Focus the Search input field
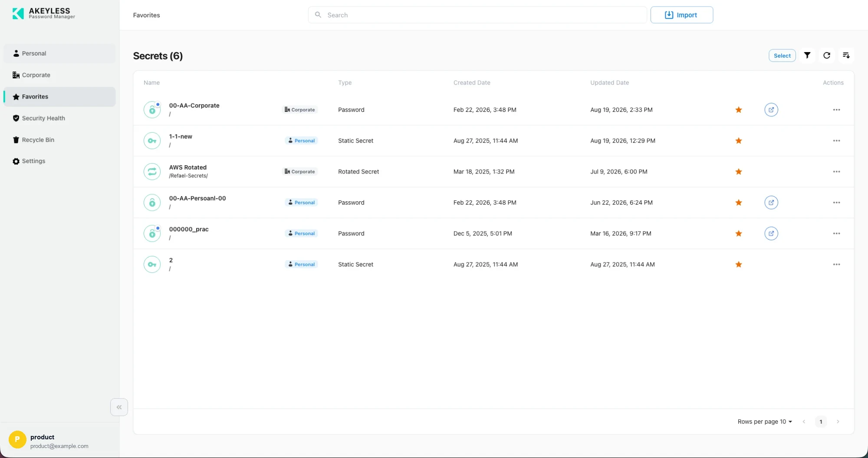 tap(477, 15)
